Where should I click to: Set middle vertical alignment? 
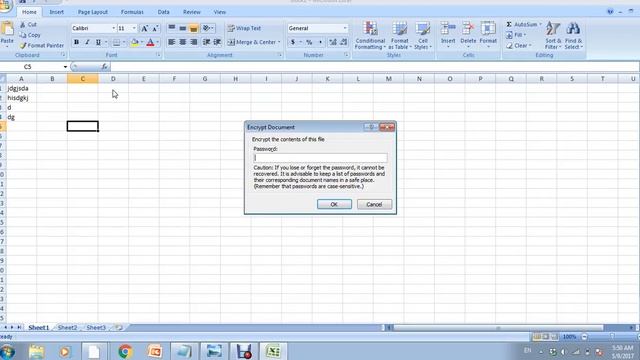(182, 28)
